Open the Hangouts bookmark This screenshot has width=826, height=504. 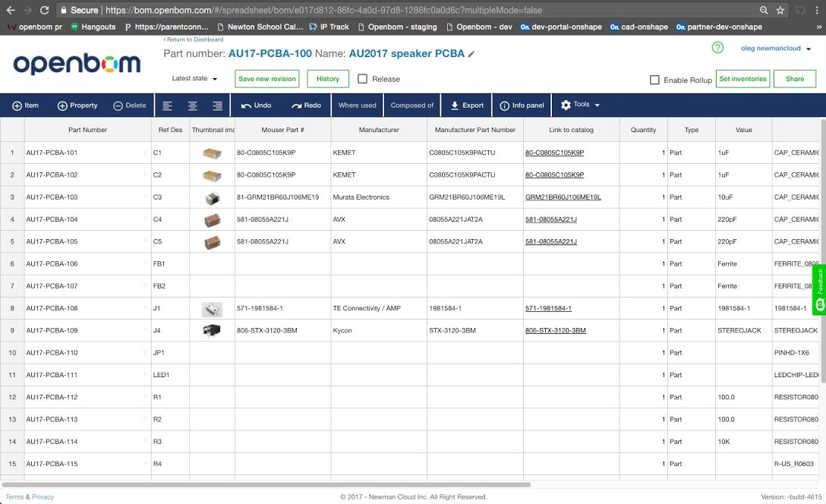(x=93, y=27)
